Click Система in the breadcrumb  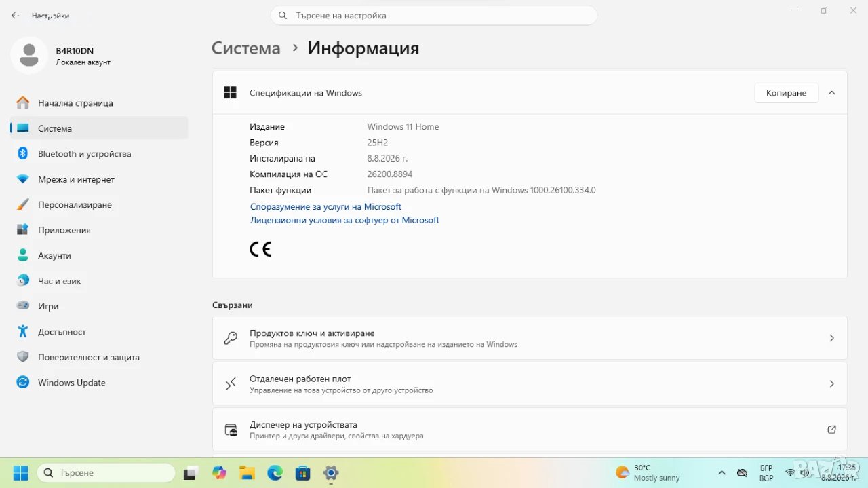245,48
